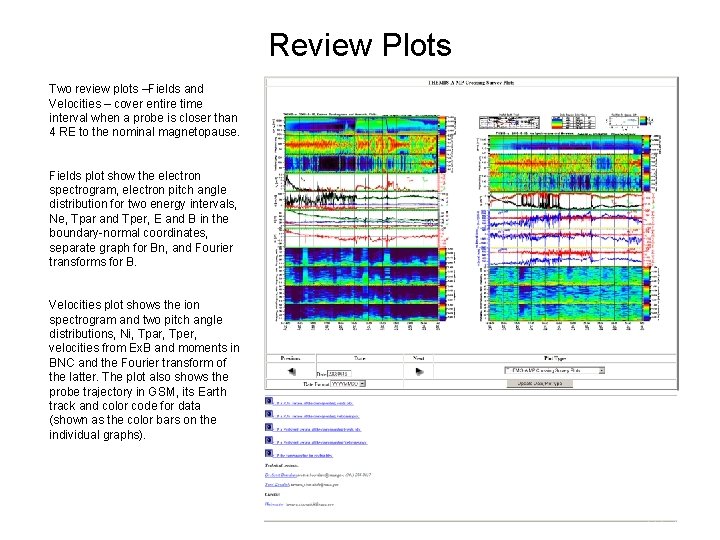Open the last, shortest download link text
The height and width of the screenshot is (540, 720).
pos(304,456)
